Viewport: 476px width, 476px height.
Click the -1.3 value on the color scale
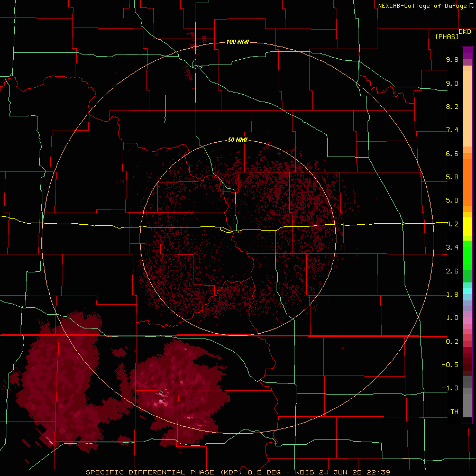coord(450,388)
